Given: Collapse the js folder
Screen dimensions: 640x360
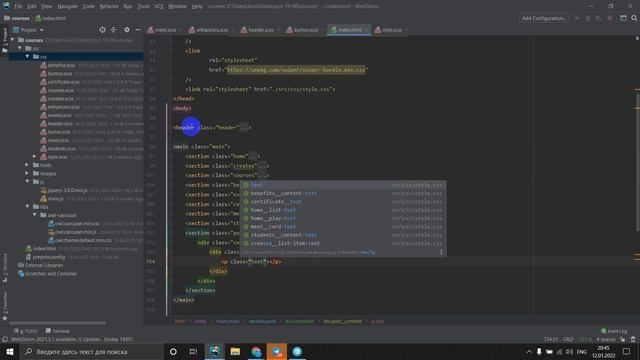Looking at the screenshot, I should 27,182.
